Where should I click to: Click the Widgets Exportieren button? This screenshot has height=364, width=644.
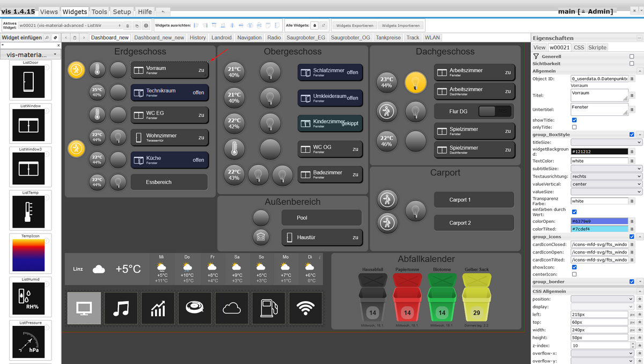[355, 25]
